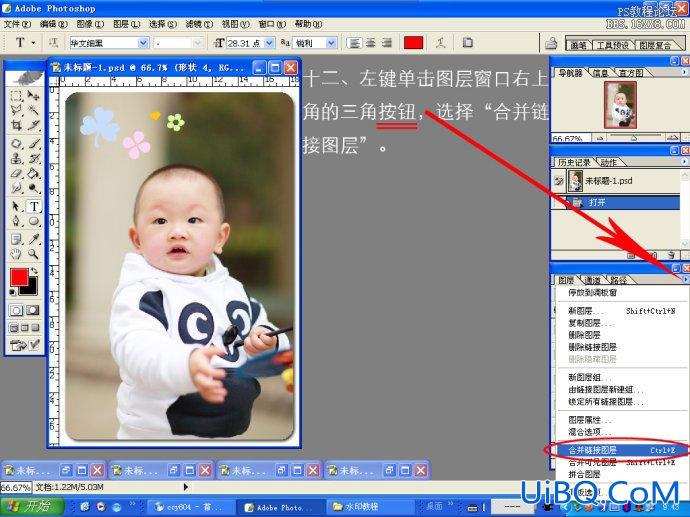The height and width of the screenshot is (517, 690).
Task: Select the Healing Brush tool
Action: click(x=16, y=143)
